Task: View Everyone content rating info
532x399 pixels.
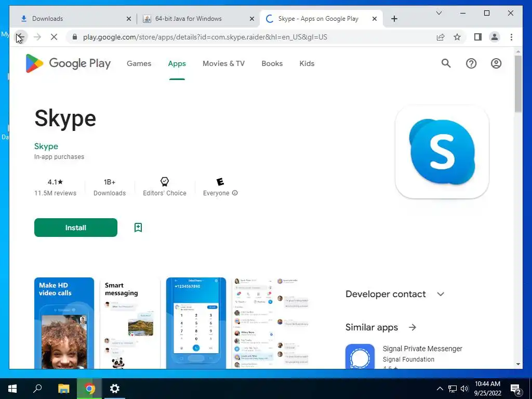Action: [235, 193]
